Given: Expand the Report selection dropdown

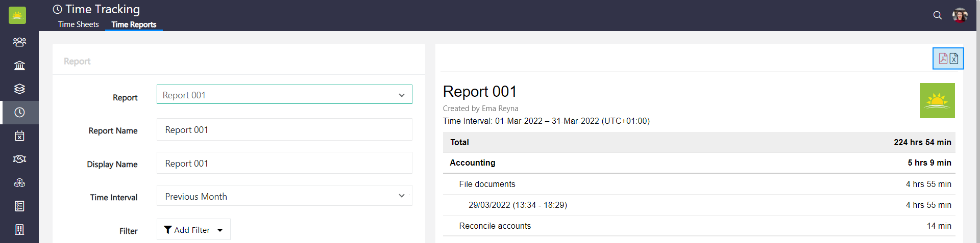Looking at the screenshot, I should pyautogui.click(x=284, y=95).
